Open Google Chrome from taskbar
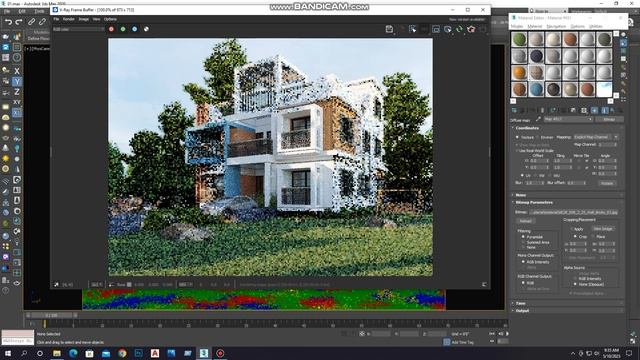 click(x=122, y=353)
